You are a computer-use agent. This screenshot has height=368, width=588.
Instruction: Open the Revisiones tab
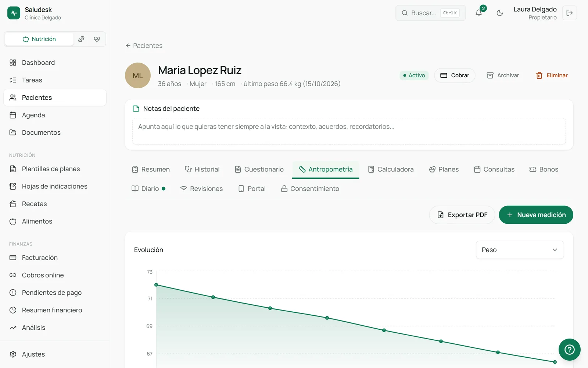201,188
